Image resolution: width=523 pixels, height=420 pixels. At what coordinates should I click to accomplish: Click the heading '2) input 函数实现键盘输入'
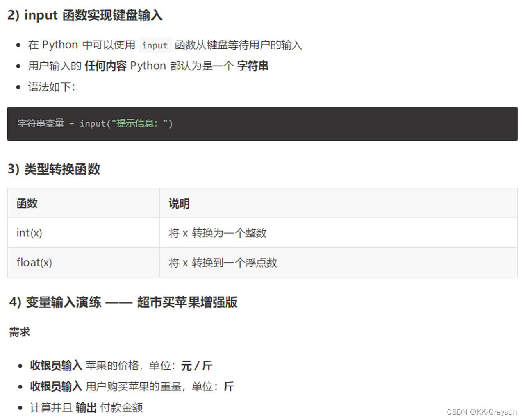[x=85, y=16]
